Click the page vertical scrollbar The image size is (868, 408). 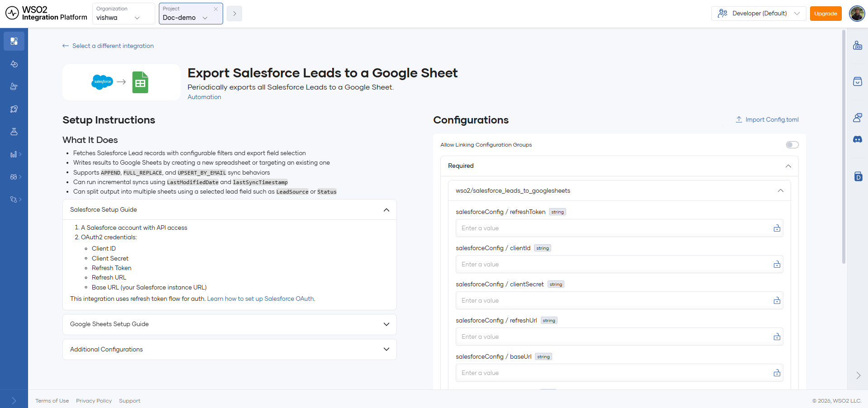click(x=844, y=147)
